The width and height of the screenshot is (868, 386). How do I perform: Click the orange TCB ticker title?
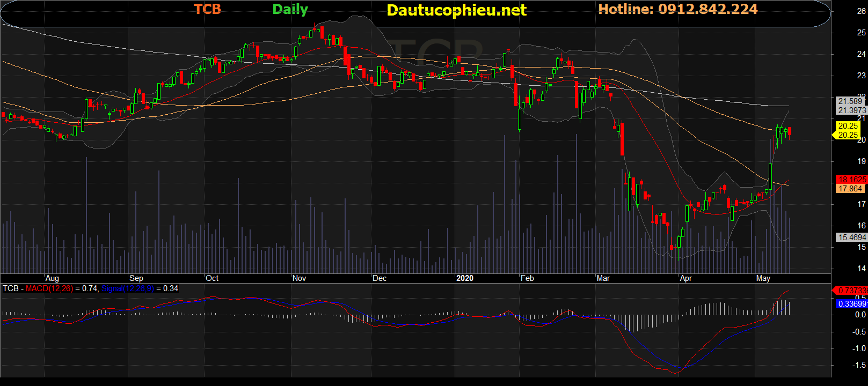click(207, 9)
